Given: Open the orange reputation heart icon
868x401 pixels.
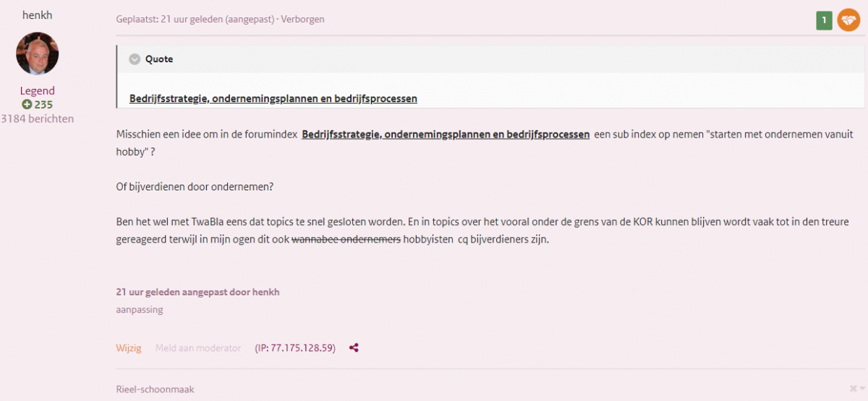Looking at the screenshot, I should (x=848, y=20).
